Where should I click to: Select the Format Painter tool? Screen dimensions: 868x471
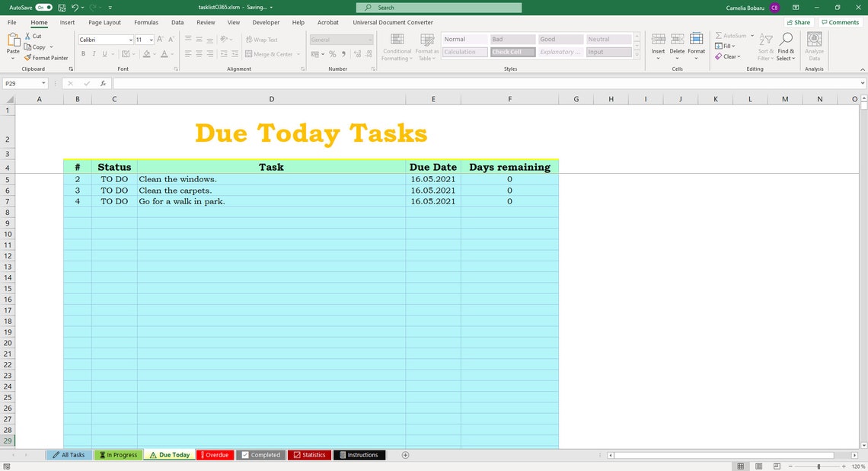pos(46,57)
